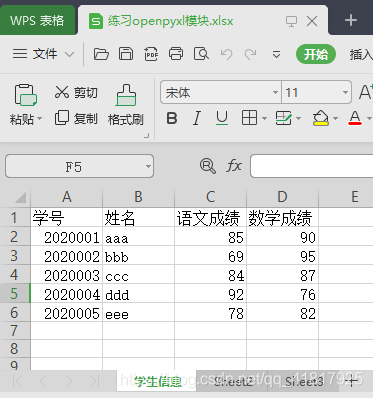Apply red font color

(x=355, y=118)
